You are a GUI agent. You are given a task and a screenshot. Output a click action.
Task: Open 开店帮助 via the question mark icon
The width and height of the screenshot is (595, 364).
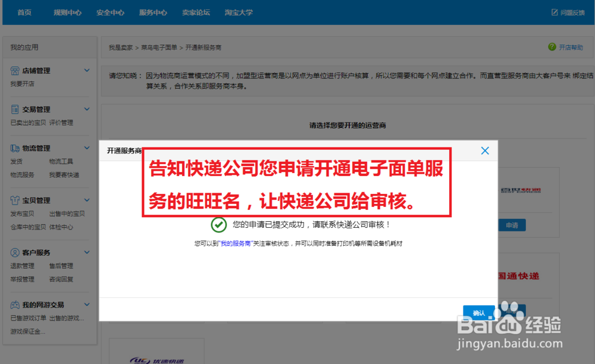553,47
